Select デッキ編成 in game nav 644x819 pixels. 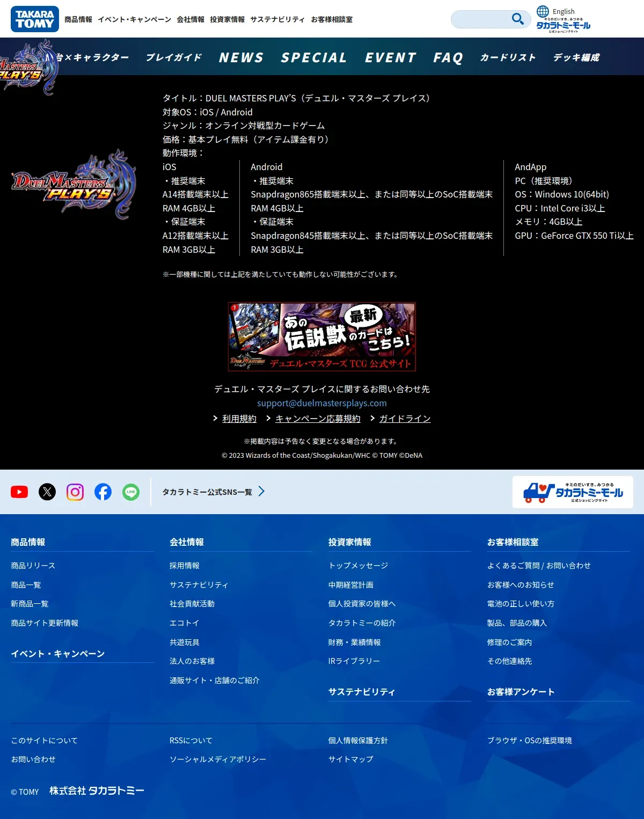(576, 57)
